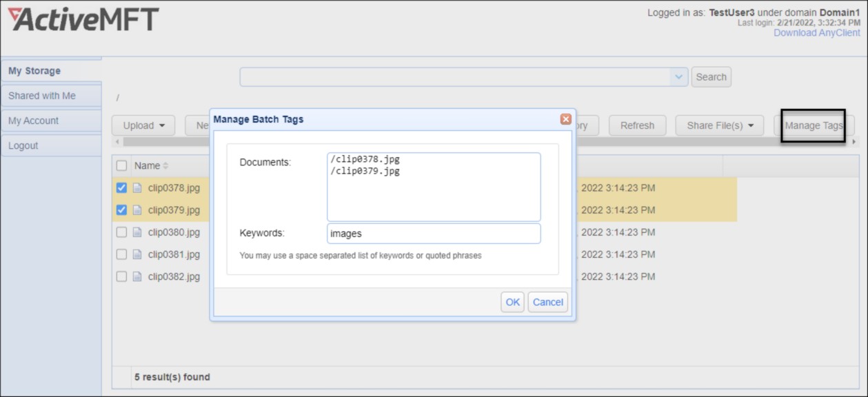Click the Keywords input field
The height and width of the screenshot is (397, 868).
pos(434,234)
